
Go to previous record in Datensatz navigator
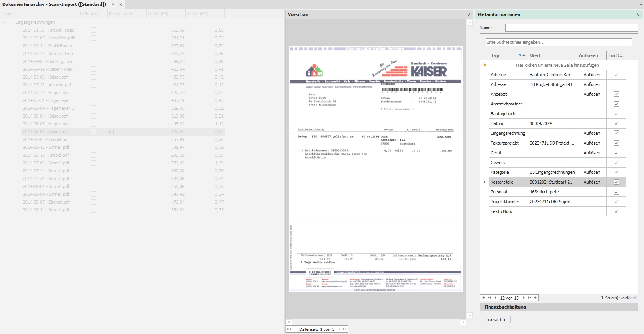click(x=295, y=329)
